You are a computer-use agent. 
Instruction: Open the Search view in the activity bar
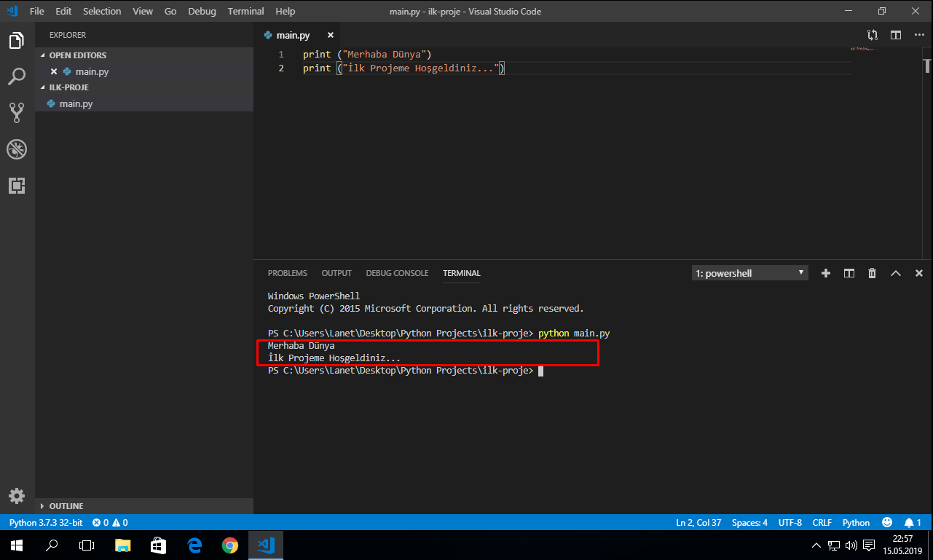17,76
